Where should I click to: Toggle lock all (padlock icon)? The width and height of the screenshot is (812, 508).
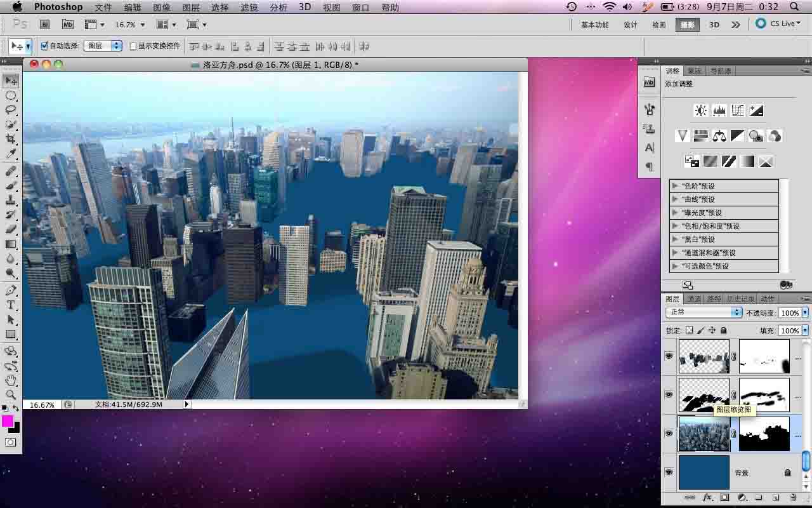pyautogui.click(x=723, y=330)
